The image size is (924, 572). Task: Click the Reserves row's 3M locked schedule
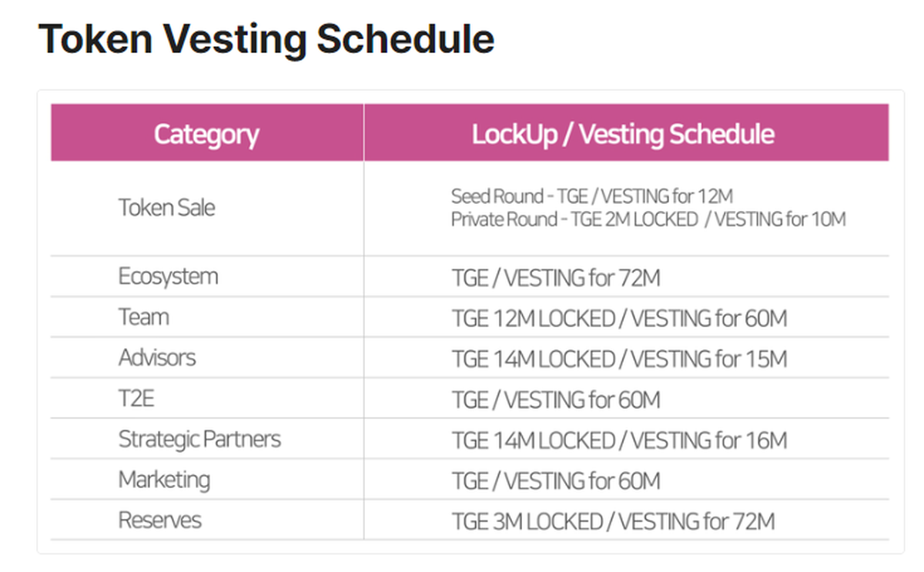tap(613, 522)
